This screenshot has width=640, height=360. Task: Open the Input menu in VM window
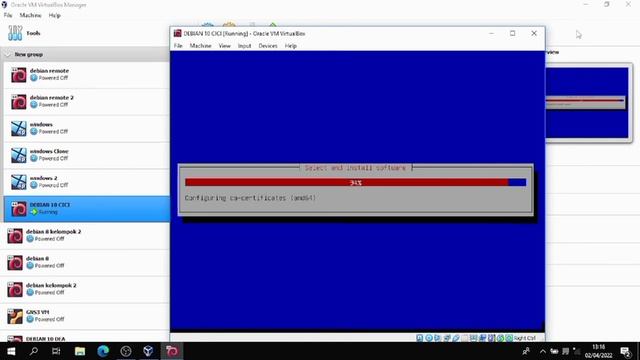coord(244,46)
